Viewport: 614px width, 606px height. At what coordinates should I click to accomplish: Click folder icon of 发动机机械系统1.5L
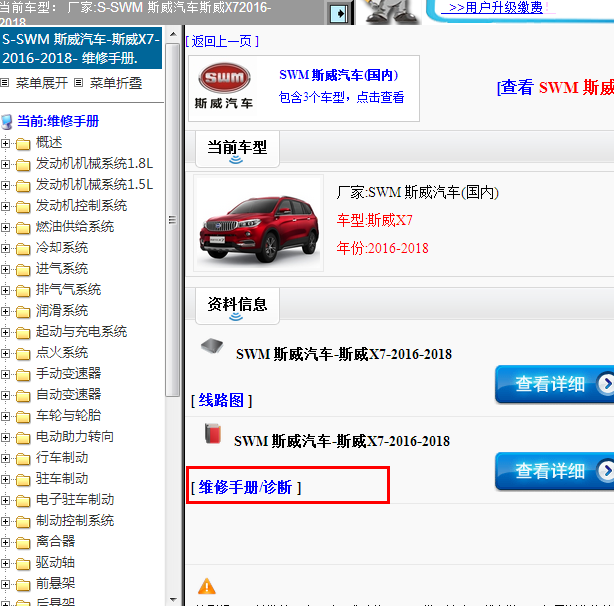(23, 186)
